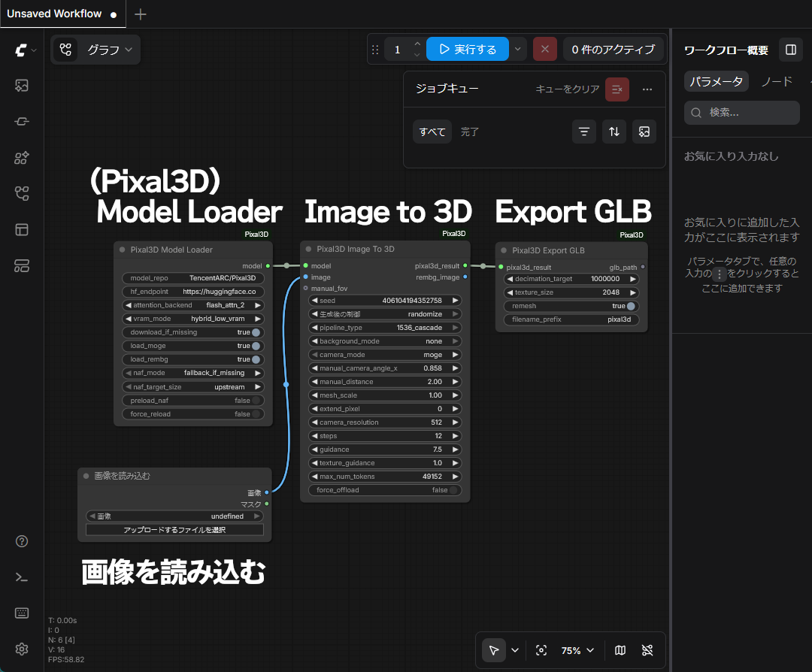Click キューをクリア text

(567, 89)
